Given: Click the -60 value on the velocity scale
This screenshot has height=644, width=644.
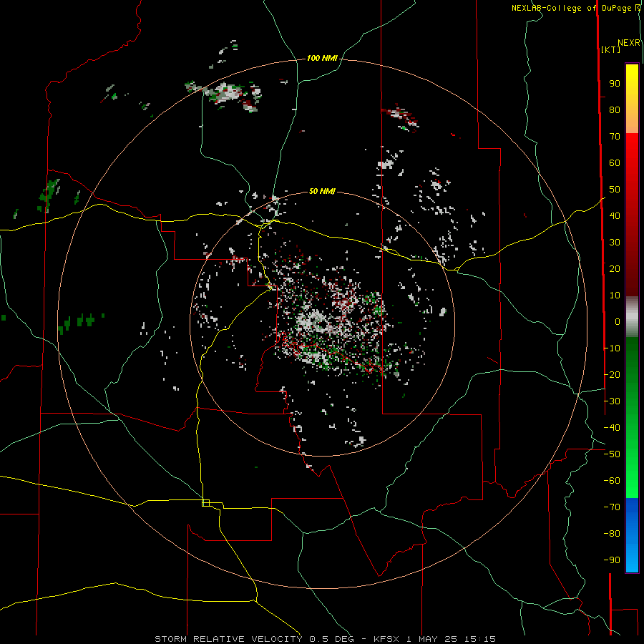Looking at the screenshot, I should pyautogui.click(x=612, y=481).
